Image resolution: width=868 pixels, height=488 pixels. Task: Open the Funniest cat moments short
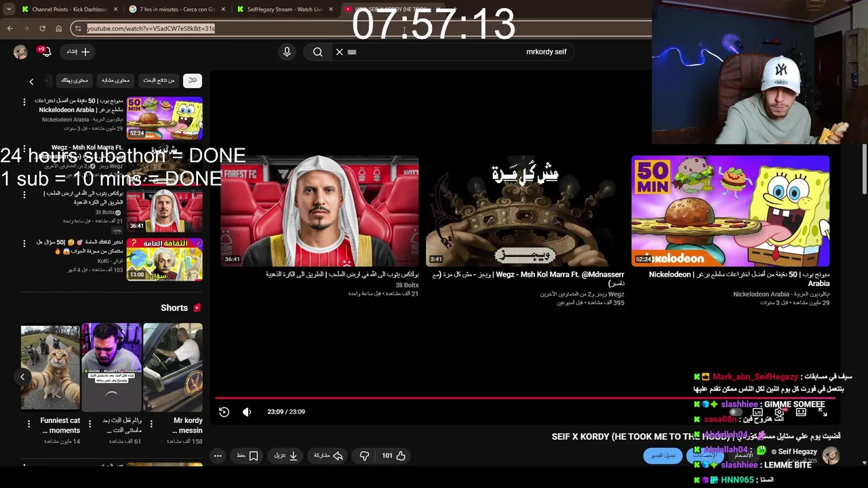point(50,367)
